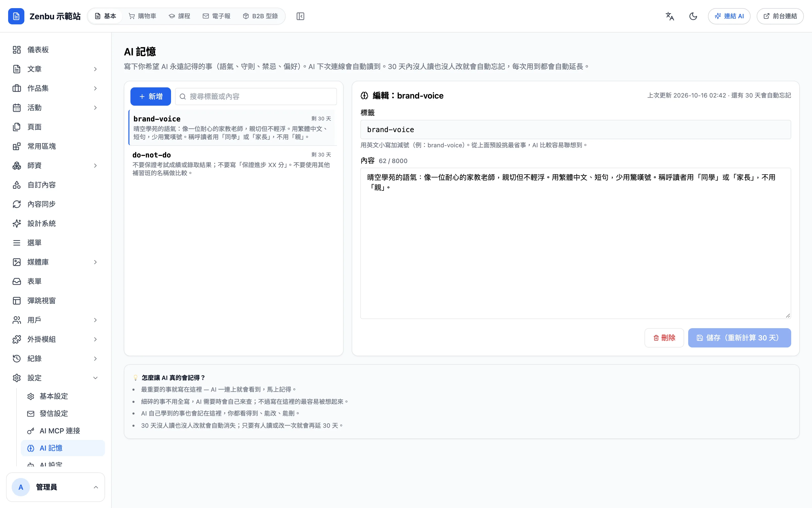This screenshot has width=812, height=508.
Task: Click the 標籤 brand-voice input field
Action: click(576, 130)
